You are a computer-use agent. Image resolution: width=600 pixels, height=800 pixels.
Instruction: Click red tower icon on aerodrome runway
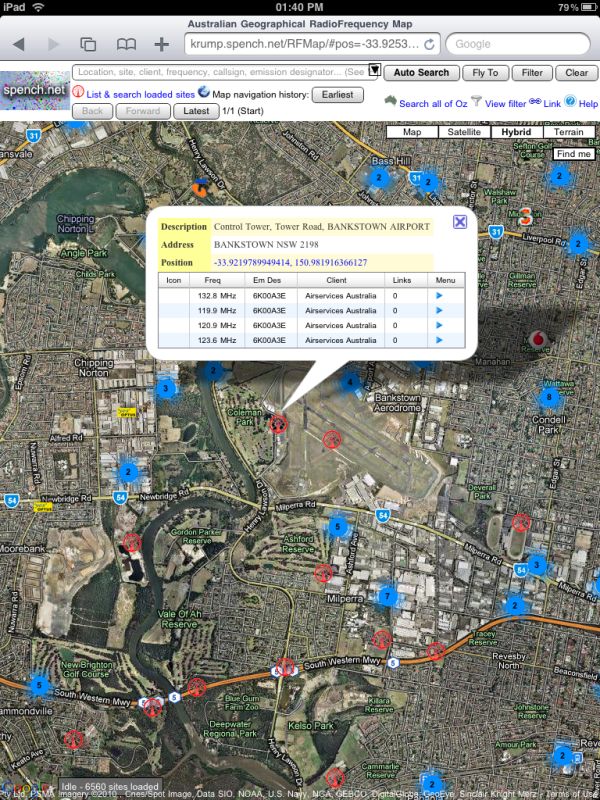pyautogui.click(x=332, y=439)
